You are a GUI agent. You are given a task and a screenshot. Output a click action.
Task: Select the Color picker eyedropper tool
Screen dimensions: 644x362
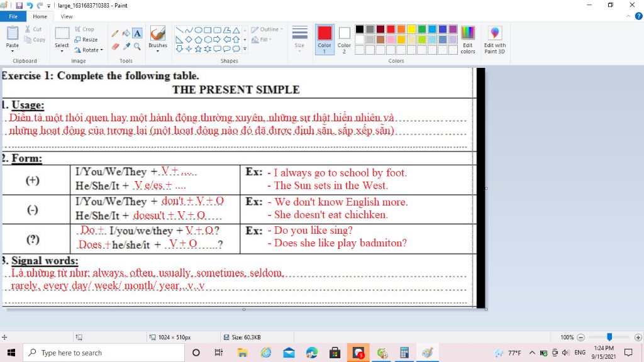click(126, 47)
